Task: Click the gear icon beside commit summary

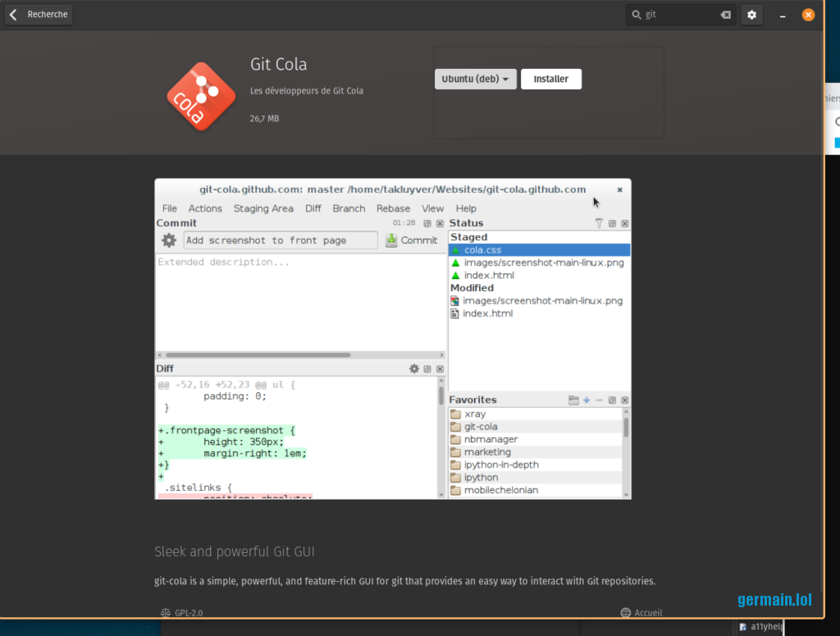Action: pyautogui.click(x=169, y=240)
